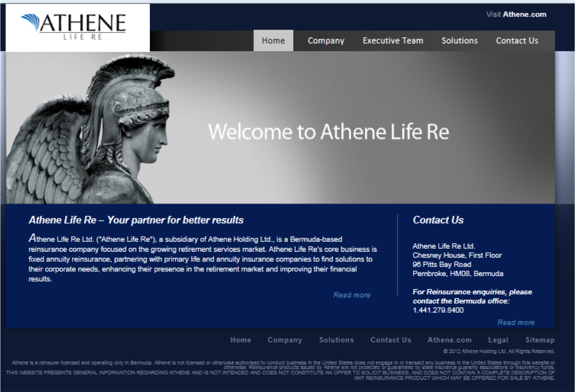Click the Athene Life Re logo
The width and height of the screenshot is (575, 392).
pyautogui.click(x=78, y=27)
